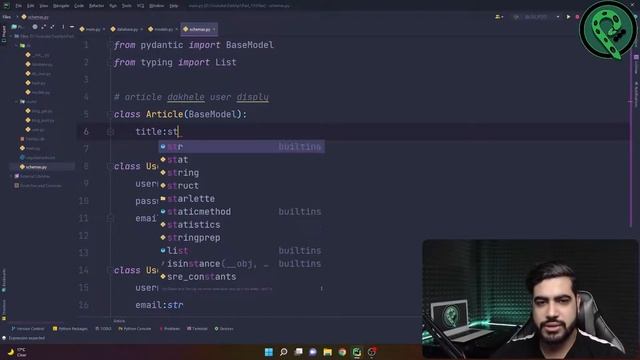Click the Windows Start button on taskbar

[269, 352]
